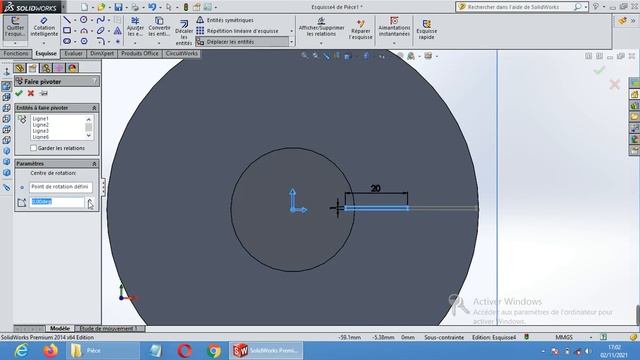Open dropdown arrow beside Répétition linéaire d'esquisse

(291, 31)
